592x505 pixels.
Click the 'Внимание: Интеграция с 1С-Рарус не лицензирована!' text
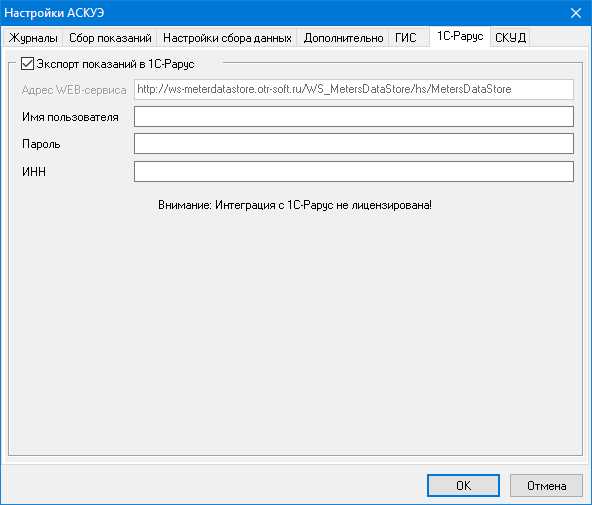295,205
